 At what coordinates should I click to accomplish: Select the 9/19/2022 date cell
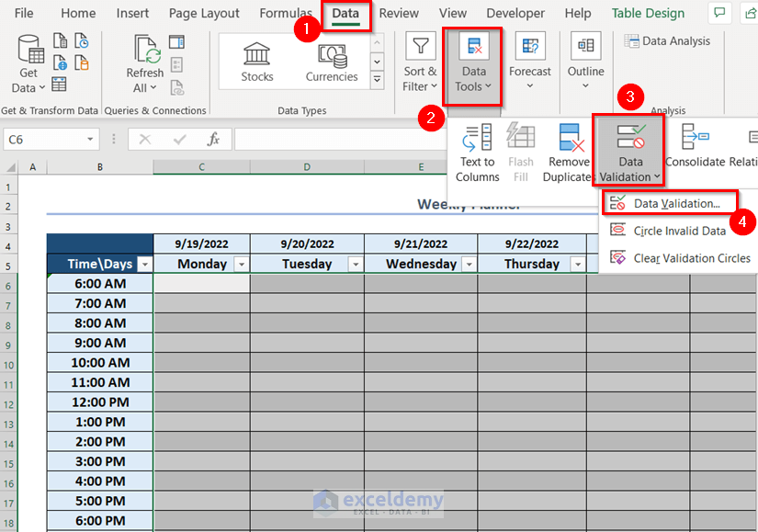coord(201,244)
